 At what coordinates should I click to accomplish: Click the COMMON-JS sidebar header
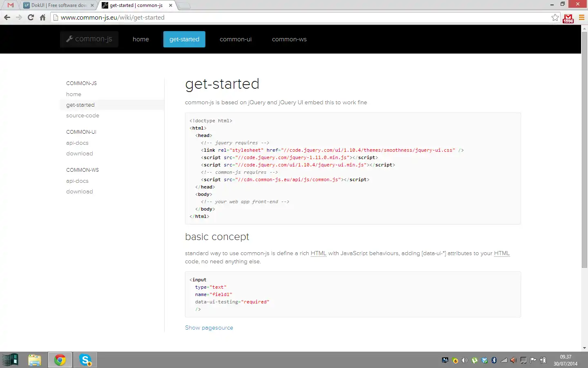click(x=81, y=83)
